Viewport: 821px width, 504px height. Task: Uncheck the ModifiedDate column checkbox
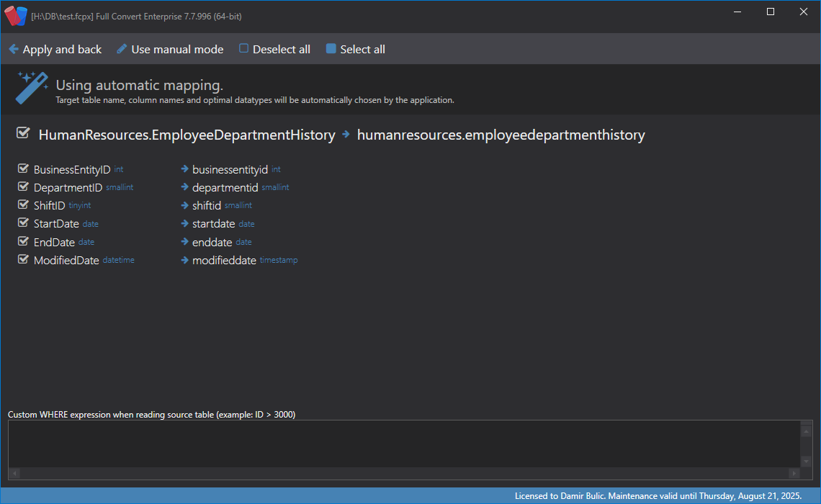coord(23,260)
